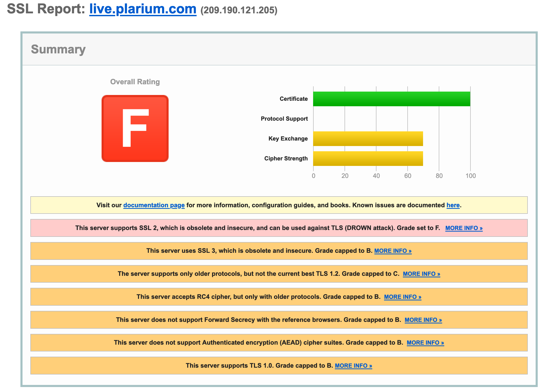Open MORE INFO for TLS 1.0 warning
Viewport: 555px width, 392px height.
[353, 366]
